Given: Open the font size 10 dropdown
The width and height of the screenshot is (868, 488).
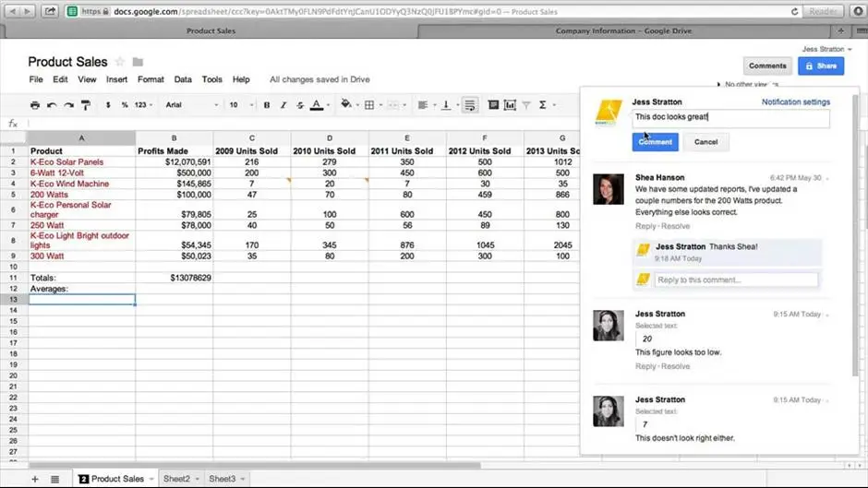Looking at the screenshot, I should (x=241, y=104).
